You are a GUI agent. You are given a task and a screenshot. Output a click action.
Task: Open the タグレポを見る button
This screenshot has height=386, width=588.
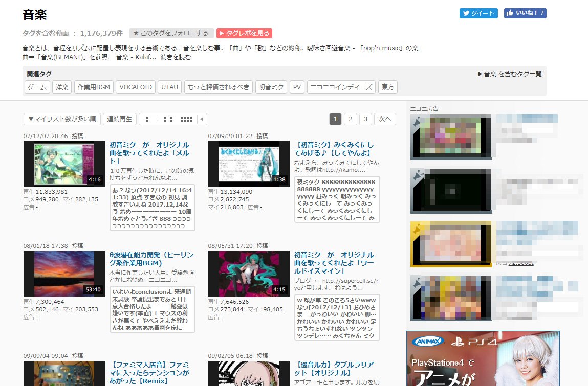point(244,33)
